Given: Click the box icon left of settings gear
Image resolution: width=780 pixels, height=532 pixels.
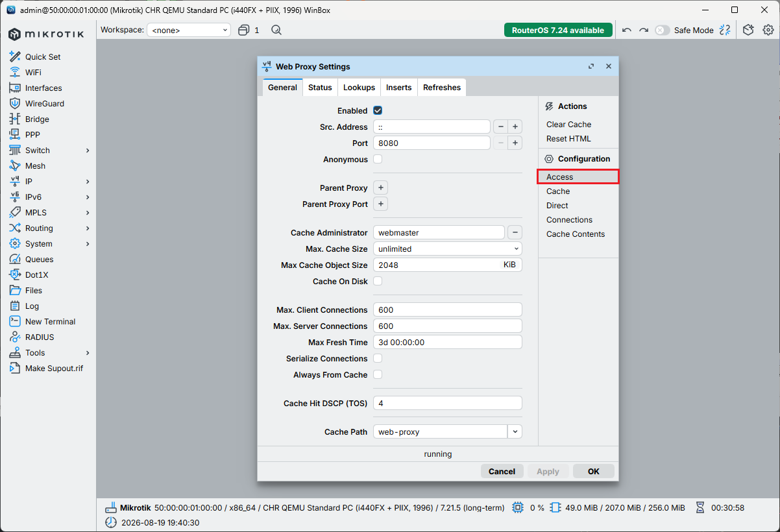Looking at the screenshot, I should pyautogui.click(x=748, y=30).
